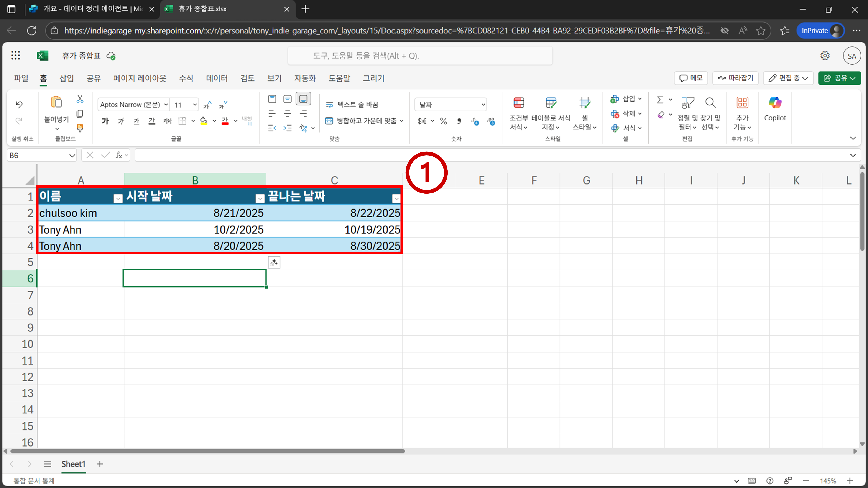Click the search box for tools and help
Viewport: 868px width, 488px height.
point(420,56)
